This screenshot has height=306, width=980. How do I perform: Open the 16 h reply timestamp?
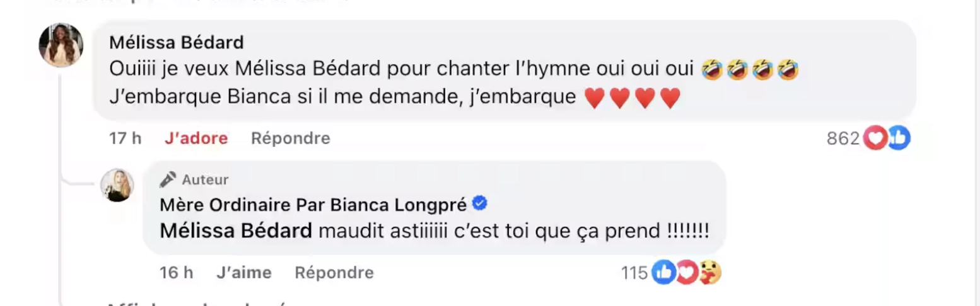click(x=177, y=273)
